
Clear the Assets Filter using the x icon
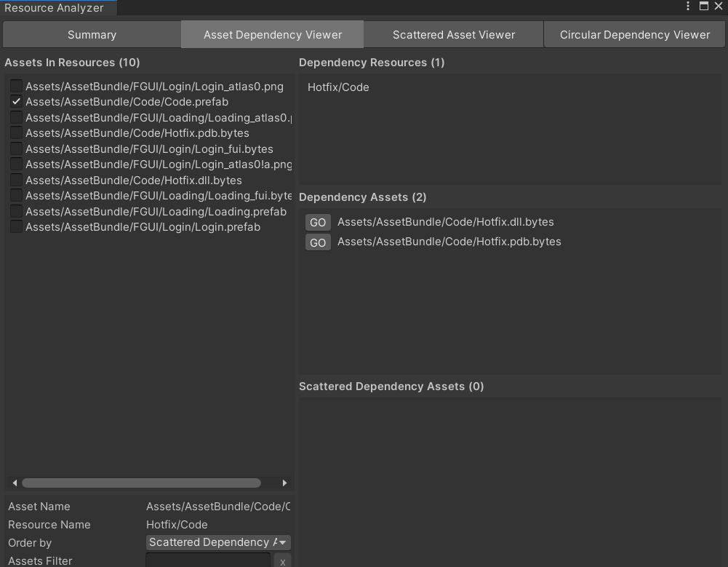pos(282,560)
